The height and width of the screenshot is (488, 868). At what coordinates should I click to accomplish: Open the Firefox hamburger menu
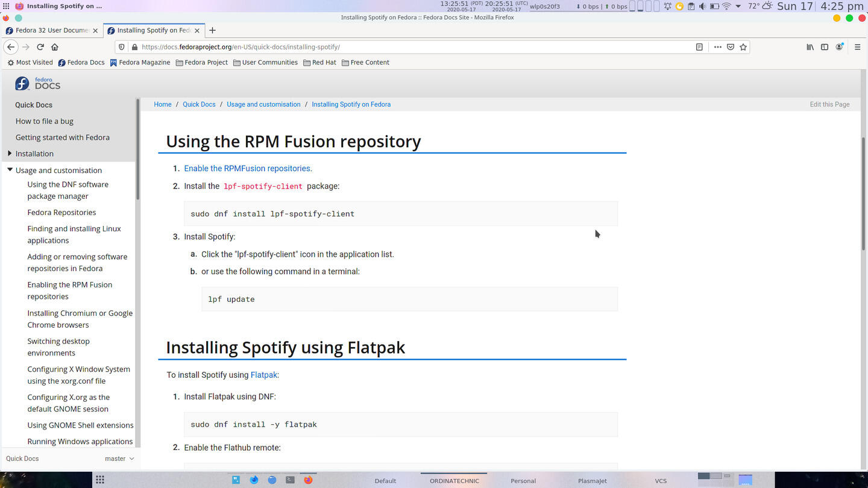pos(857,47)
